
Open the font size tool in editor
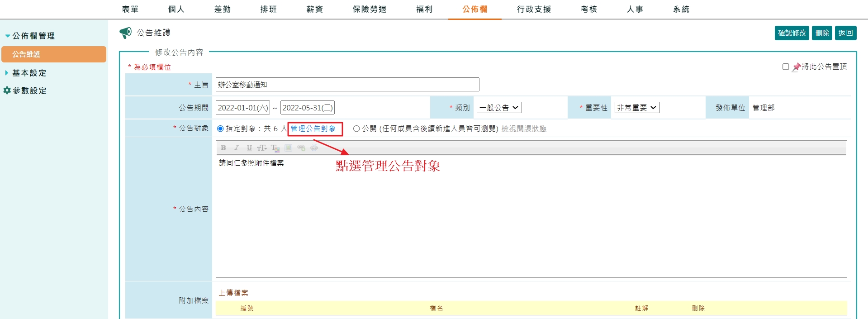262,148
